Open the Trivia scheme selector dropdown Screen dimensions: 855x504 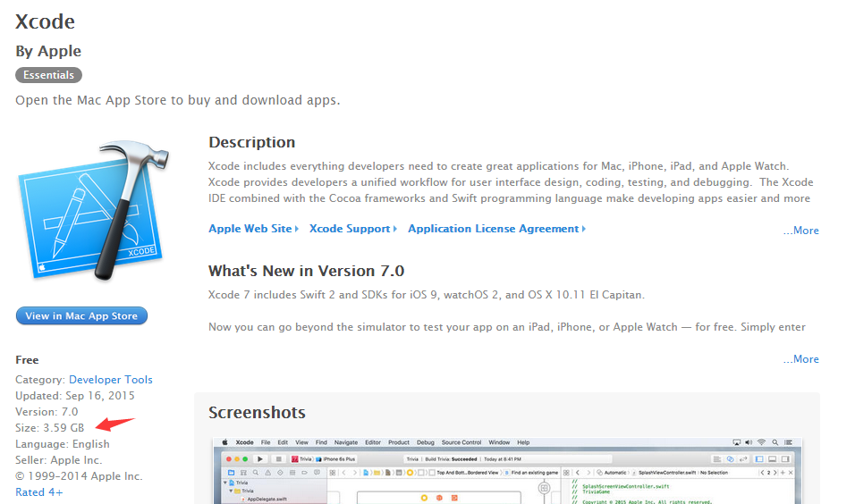tap(301, 459)
